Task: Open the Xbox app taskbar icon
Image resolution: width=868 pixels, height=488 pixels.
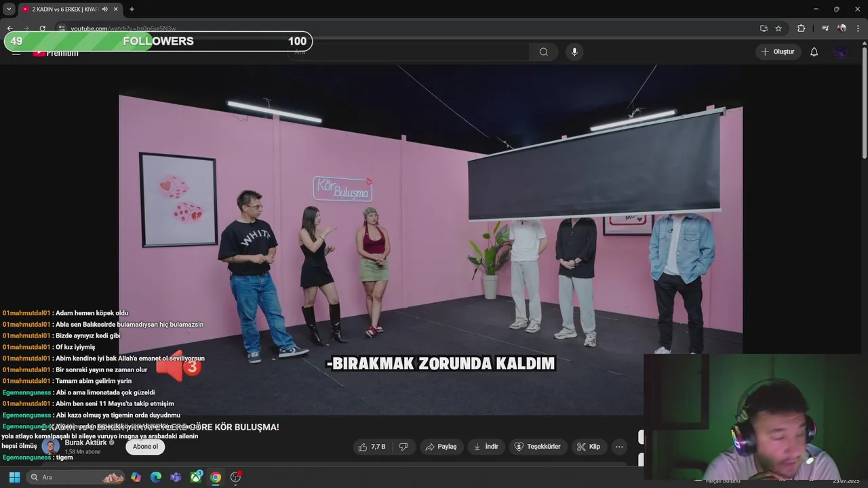Action: click(196, 477)
